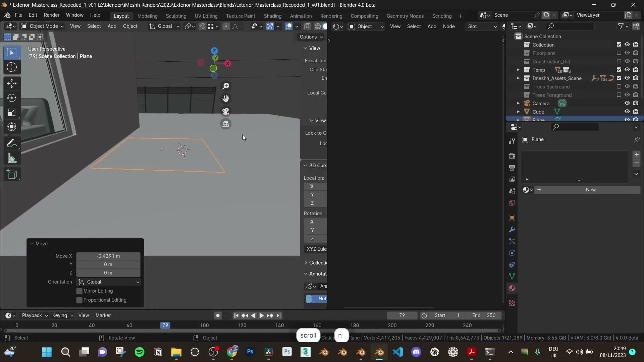The height and width of the screenshot is (362, 644).
Task: Click the End frame field
Action: [483, 315]
